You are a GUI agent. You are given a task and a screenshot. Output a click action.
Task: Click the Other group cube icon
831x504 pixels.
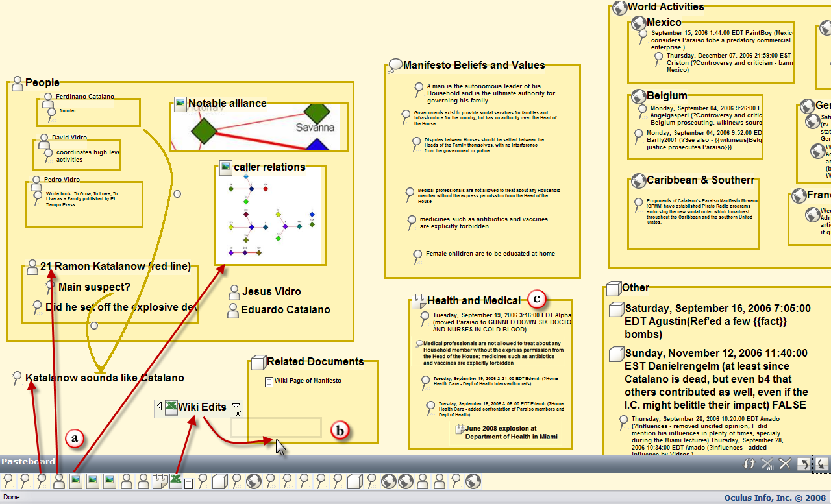[x=613, y=288]
